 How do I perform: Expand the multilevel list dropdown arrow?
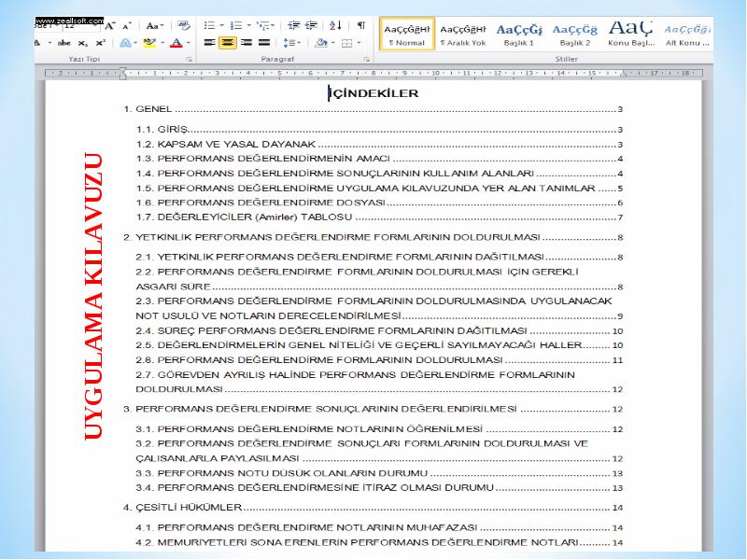click(x=273, y=25)
